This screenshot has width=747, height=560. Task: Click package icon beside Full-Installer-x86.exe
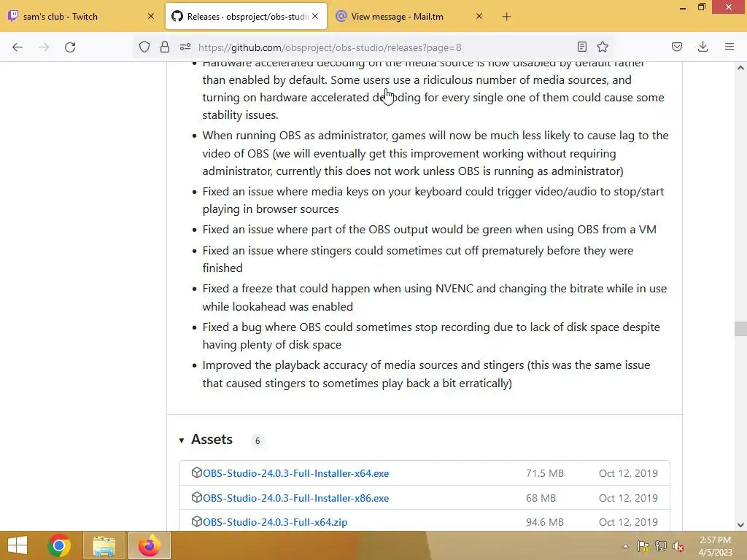pyautogui.click(x=196, y=497)
